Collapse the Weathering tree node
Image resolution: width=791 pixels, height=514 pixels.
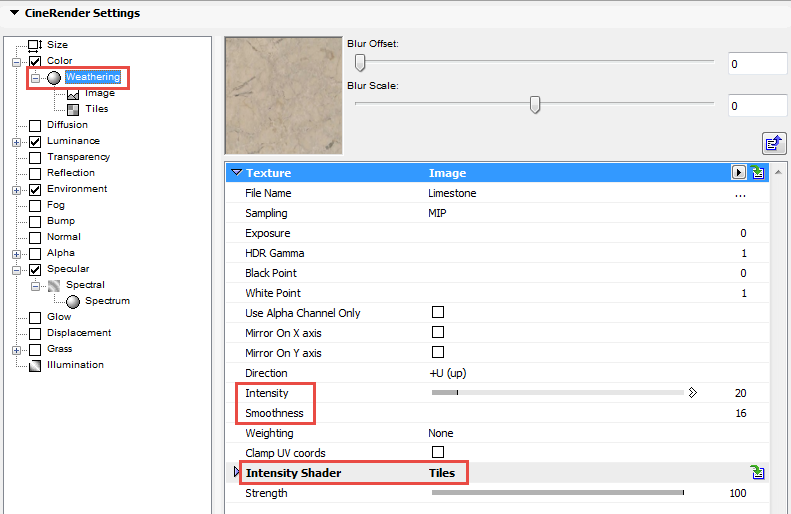click(x=35, y=78)
